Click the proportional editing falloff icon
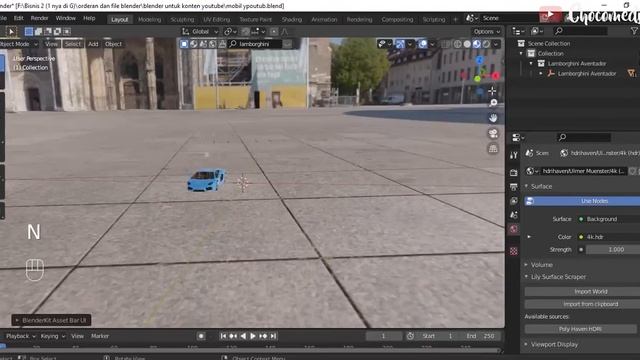This screenshot has width=640, height=360. coord(284,31)
